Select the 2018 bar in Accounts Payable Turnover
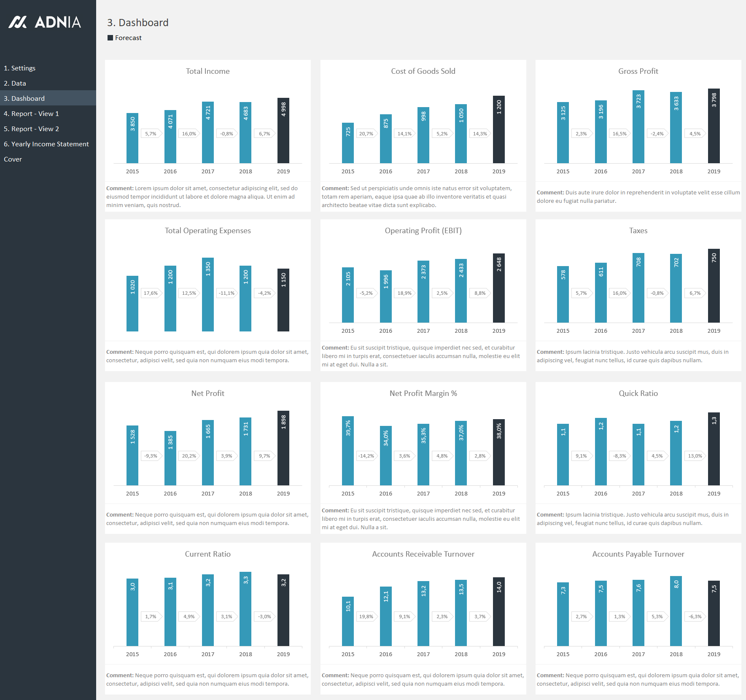 point(676,611)
